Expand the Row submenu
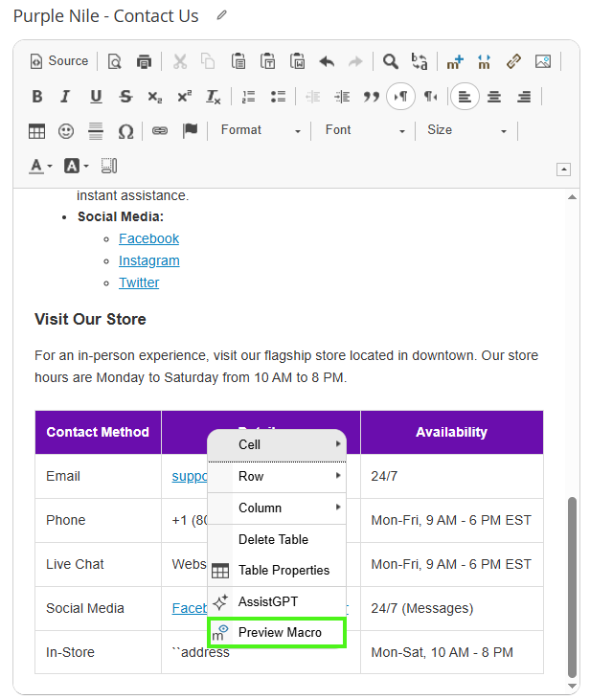 tap(277, 476)
